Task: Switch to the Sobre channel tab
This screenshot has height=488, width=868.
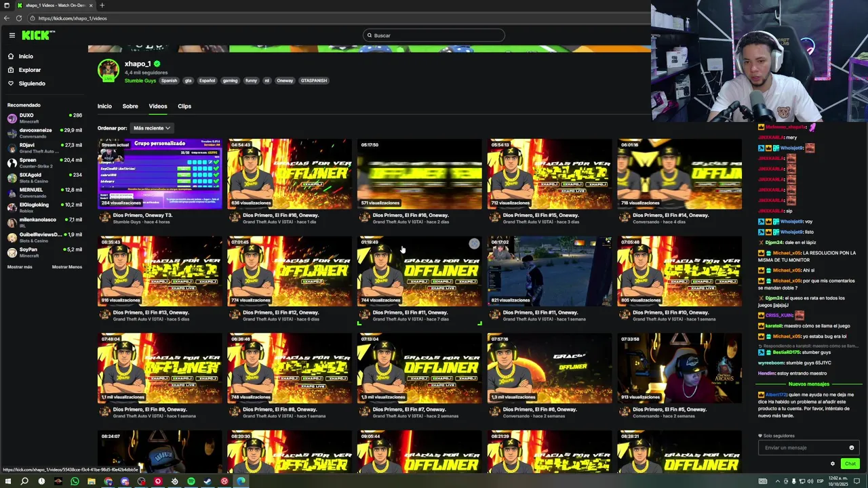Action: pos(130,106)
